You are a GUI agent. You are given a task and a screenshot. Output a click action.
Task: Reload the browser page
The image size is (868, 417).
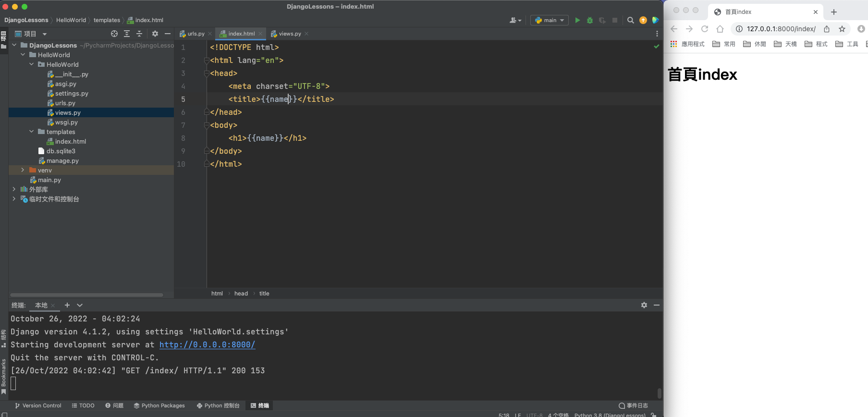[x=705, y=29]
